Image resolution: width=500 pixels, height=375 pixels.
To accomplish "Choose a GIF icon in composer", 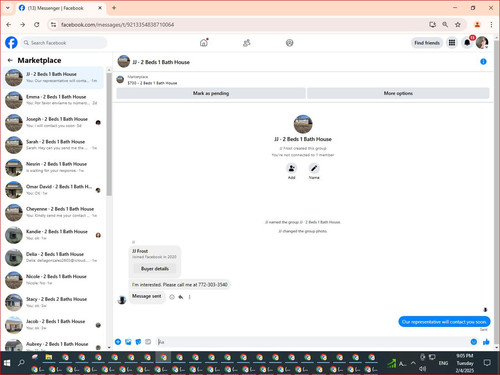I will click(x=148, y=342).
